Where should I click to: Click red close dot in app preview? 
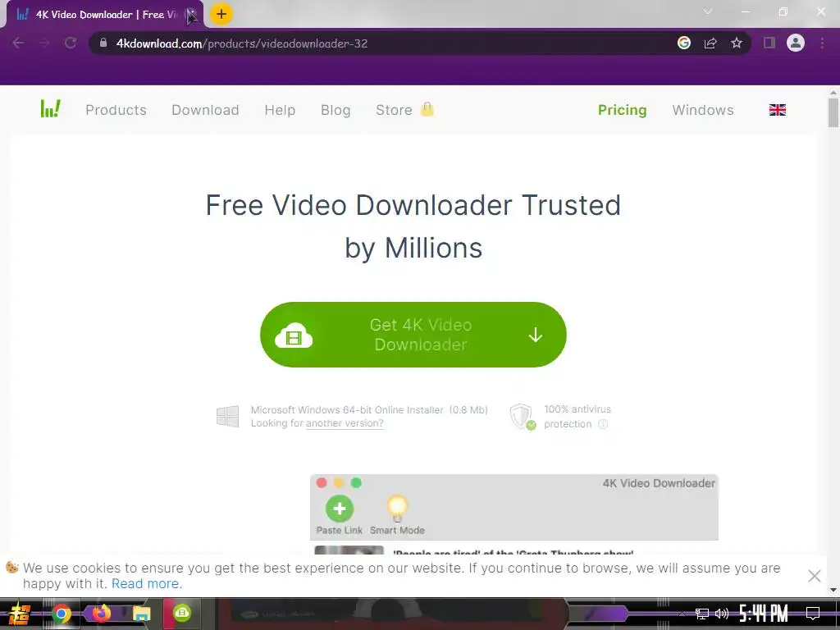point(322,482)
